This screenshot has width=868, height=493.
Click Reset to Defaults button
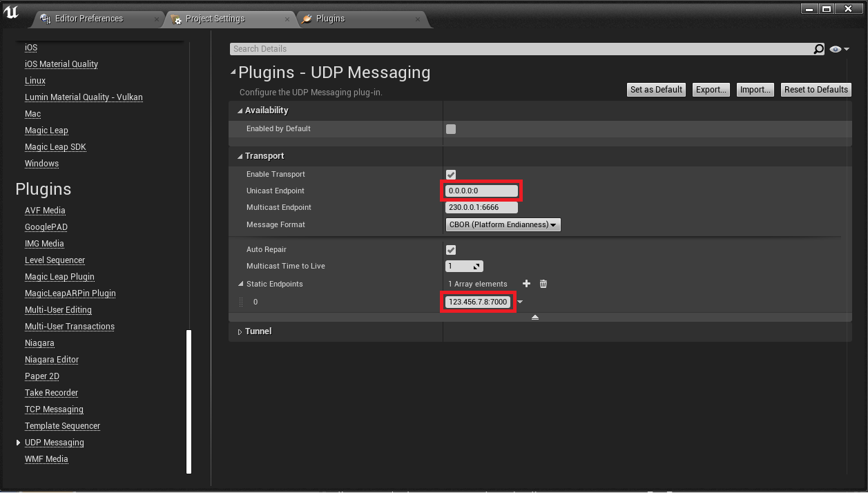816,90
